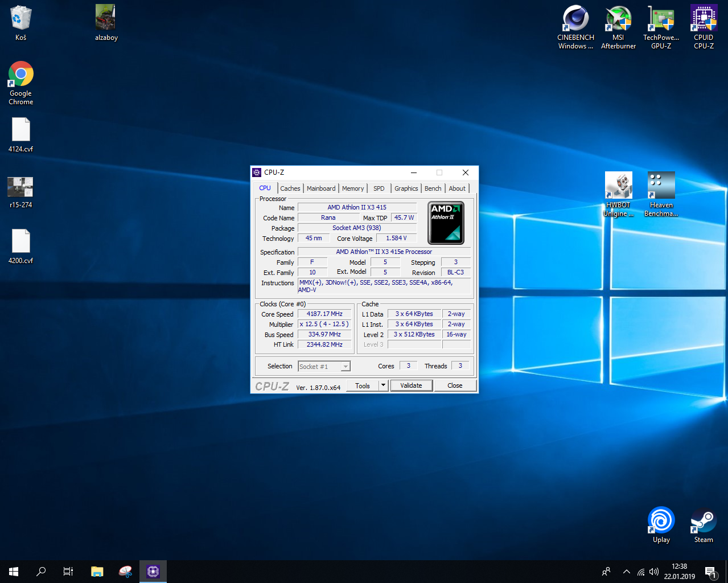Expand the Tools dropdown arrow
The height and width of the screenshot is (583, 728).
(x=384, y=385)
